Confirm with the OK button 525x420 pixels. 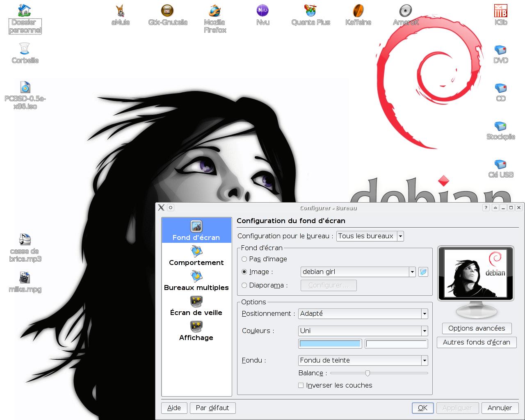tap(422, 408)
